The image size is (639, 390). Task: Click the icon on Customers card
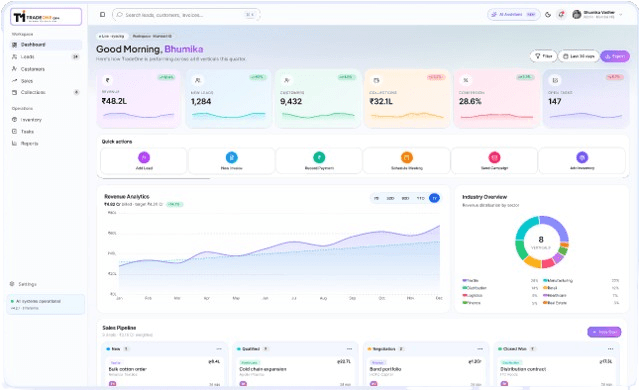[x=287, y=80]
